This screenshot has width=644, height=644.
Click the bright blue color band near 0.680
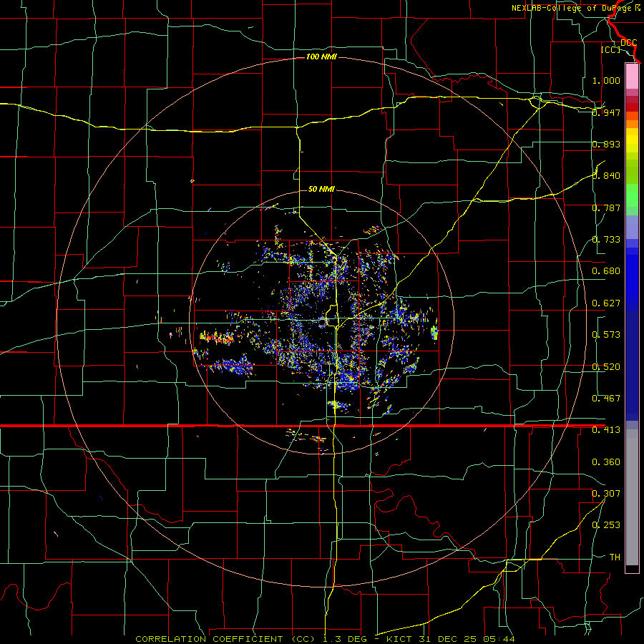coord(632,275)
